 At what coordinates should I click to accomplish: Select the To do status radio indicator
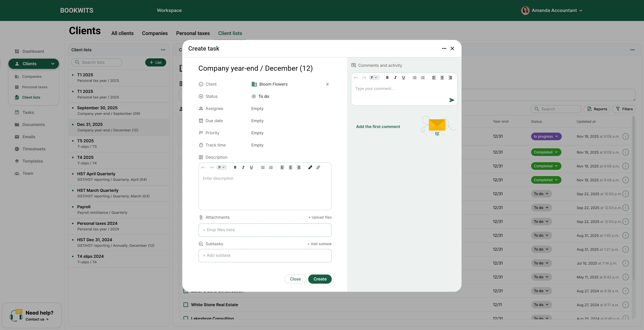tap(254, 96)
